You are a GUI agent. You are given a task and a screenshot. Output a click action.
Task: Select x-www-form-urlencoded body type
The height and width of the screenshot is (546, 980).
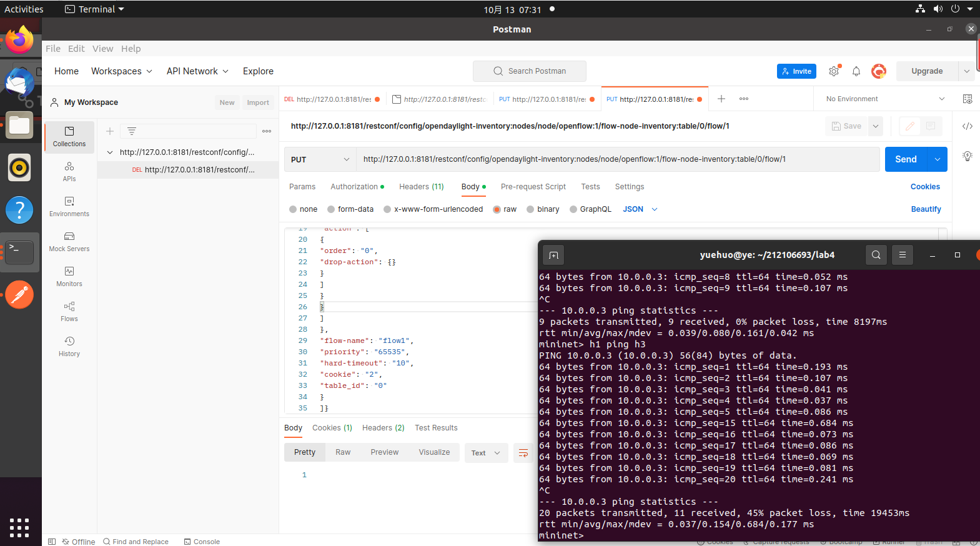tap(433, 209)
